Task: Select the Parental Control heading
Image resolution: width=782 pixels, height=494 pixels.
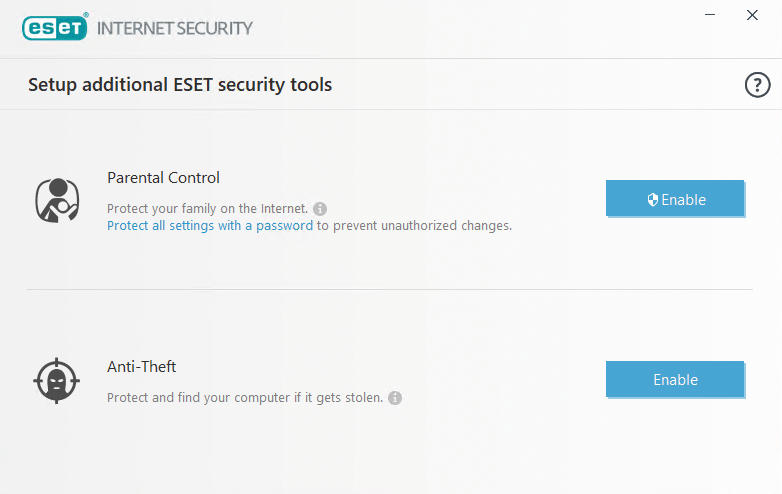Action: (x=163, y=178)
